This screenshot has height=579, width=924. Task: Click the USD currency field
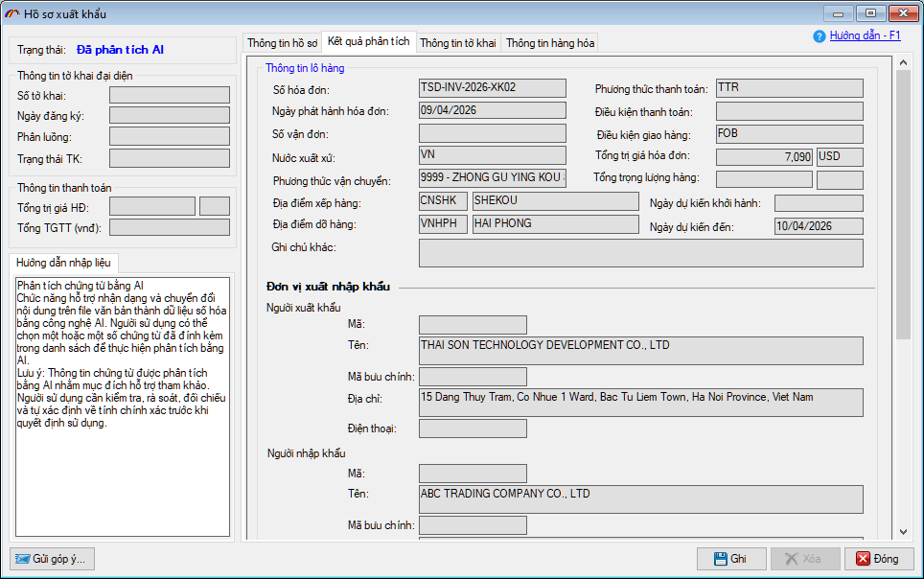coord(840,157)
